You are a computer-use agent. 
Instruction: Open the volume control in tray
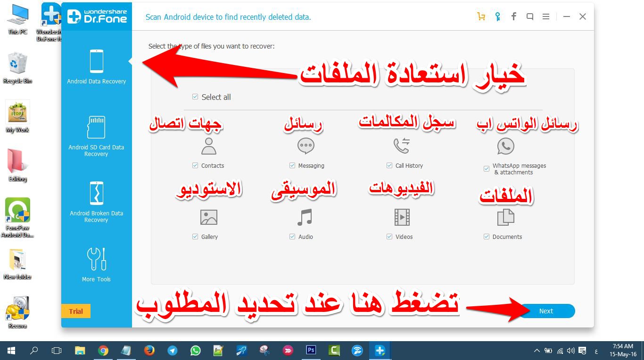571,351
